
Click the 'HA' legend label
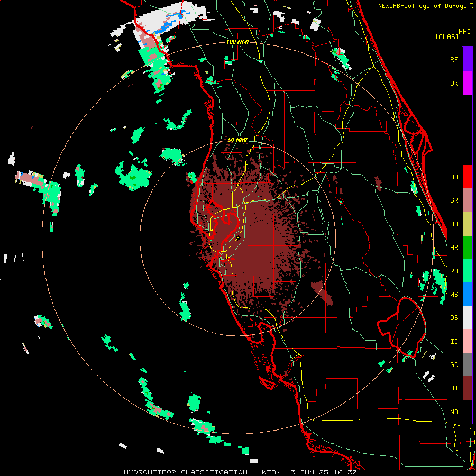(454, 177)
